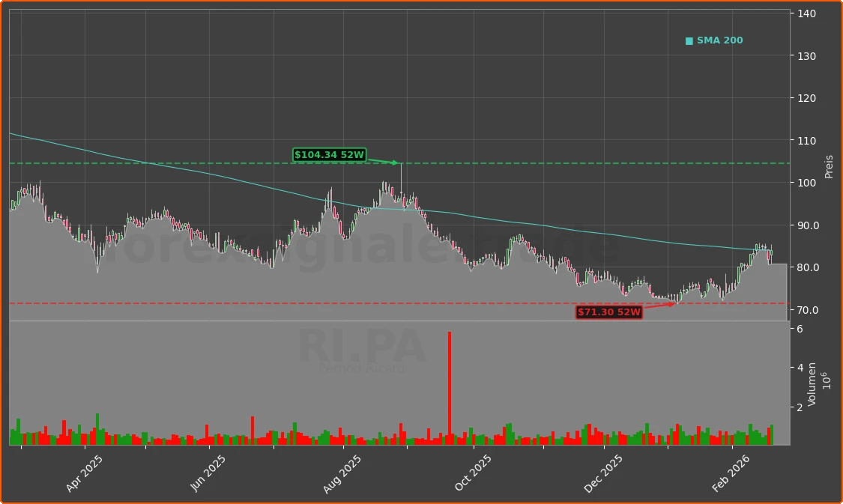Click the teal SMA 200 legend swatch

(688, 40)
